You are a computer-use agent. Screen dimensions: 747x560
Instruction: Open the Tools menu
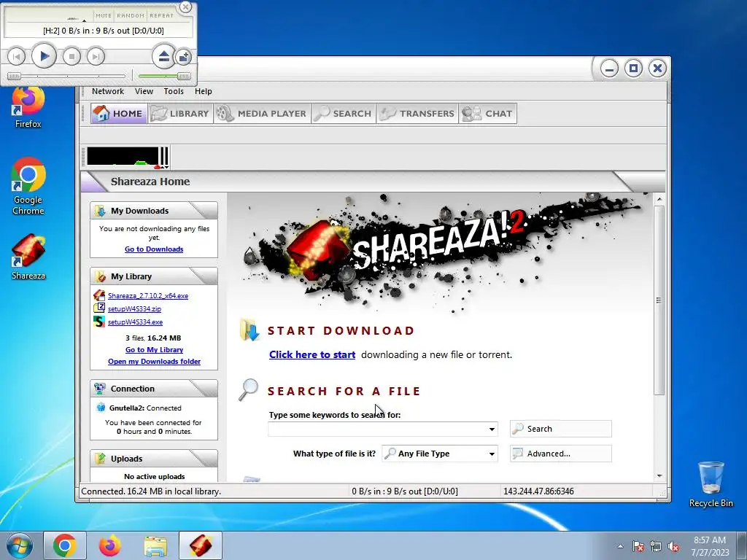[174, 91]
